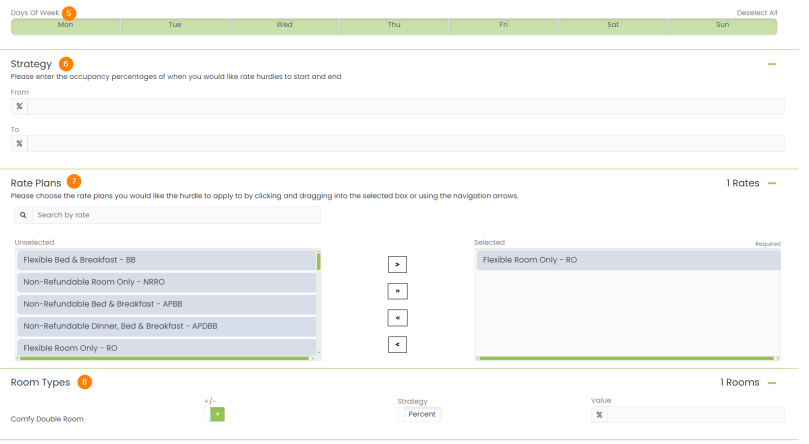809x444 pixels.
Task: Toggle Sat in Days Of Week
Action: pos(613,24)
